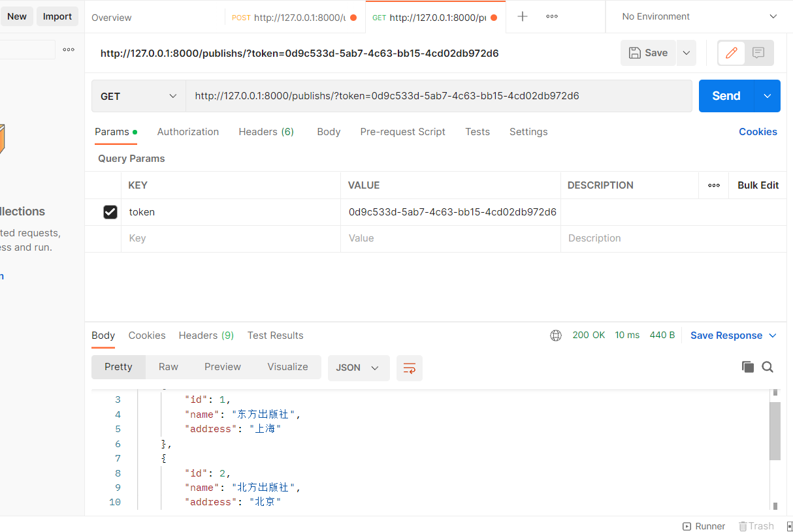Open tab overflow three-dots menu
The width and height of the screenshot is (793, 532).
552,17
